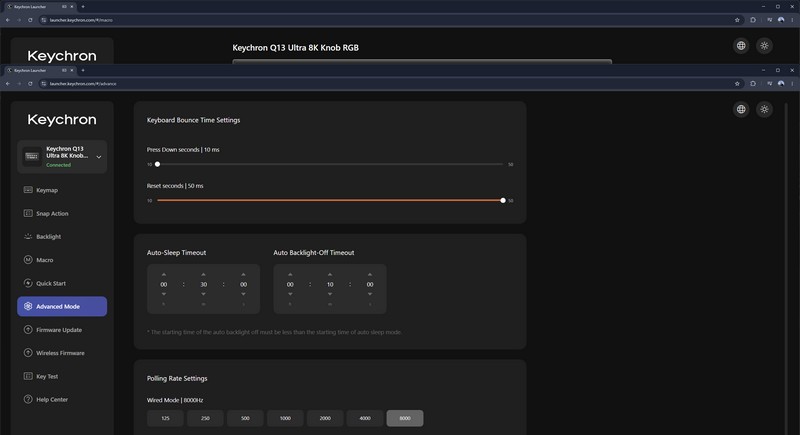This screenshot has height=435, width=800.
Task: Toggle theme sun icon in front window
Action: coord(764,109)
